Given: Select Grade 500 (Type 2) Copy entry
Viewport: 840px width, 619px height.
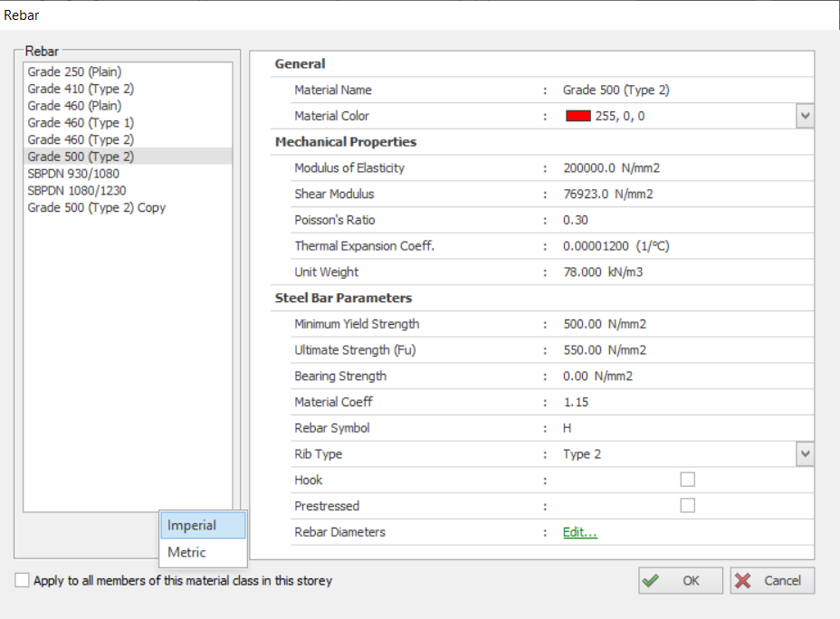Looking at the screenshot, I should pos(96,207).
